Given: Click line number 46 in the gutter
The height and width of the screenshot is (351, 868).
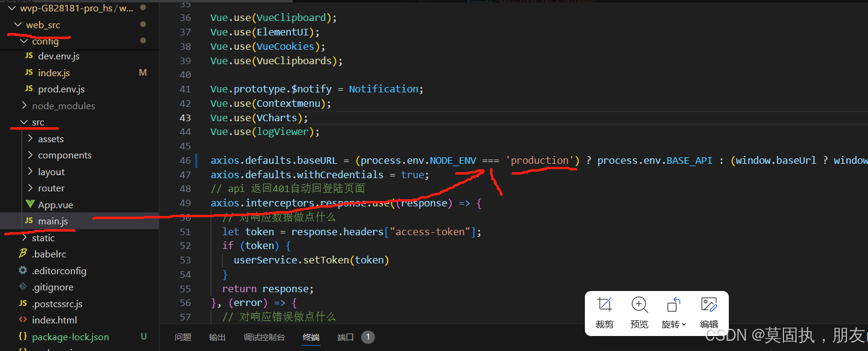Looking at the screenshot, I should pyautogui.click(x=185, y=160).
